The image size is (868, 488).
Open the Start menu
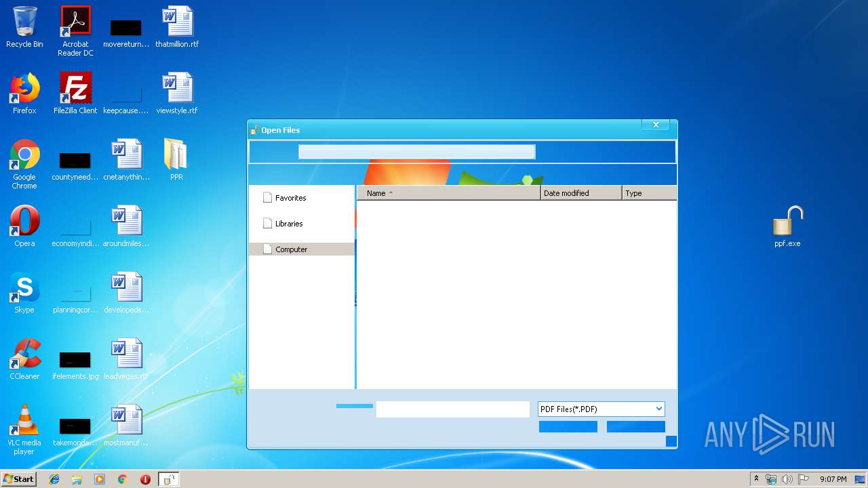[x=18, y=479]
